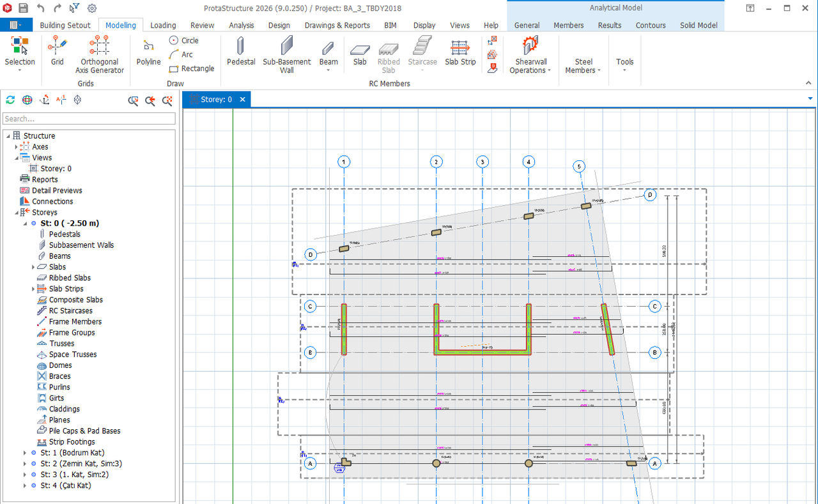Screen dimensions: 818x504
Task: Close the Storey: 0 view tab
Action: coord(242,100)
